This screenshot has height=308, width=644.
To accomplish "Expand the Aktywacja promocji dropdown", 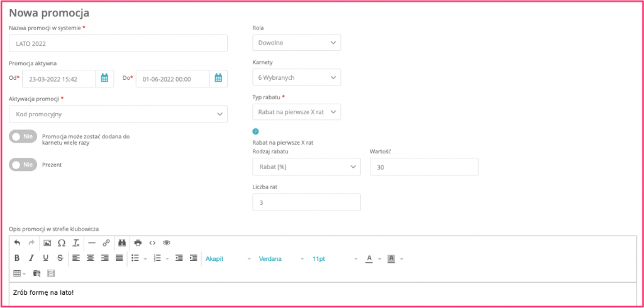I will coord(118,114).
